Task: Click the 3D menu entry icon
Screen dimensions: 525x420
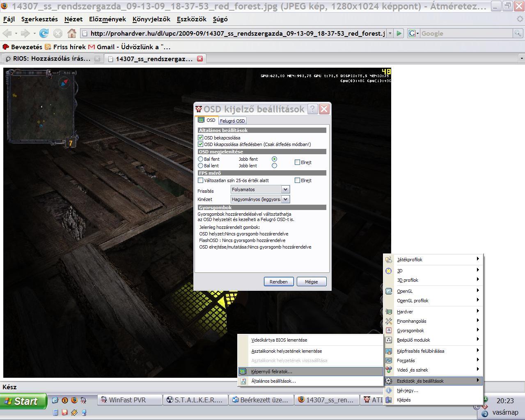Action: (x=389, y=271)
